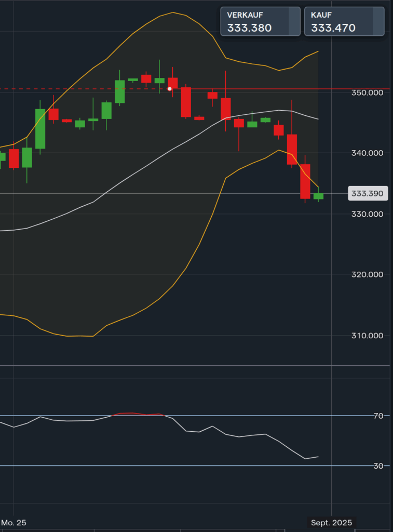This screenshot has width=393, height=532.
Task: Click the Mo. 25 date label
Action: pyautogui.click(x=13, y=522)
